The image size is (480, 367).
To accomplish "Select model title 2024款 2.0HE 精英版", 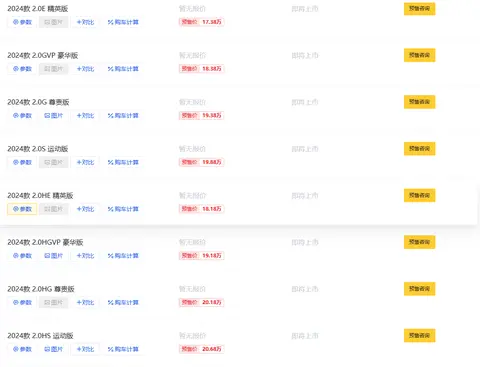I will point(40,195).
